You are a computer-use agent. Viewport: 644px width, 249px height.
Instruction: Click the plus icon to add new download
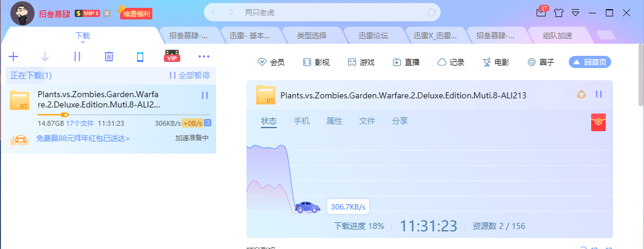click(x=13, y=56)
